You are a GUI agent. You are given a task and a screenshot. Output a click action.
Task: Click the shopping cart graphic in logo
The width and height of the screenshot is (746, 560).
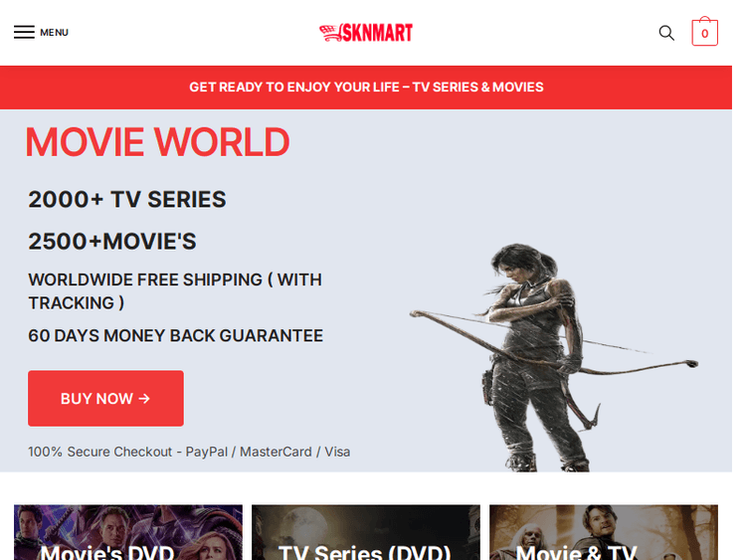[329, 33]
